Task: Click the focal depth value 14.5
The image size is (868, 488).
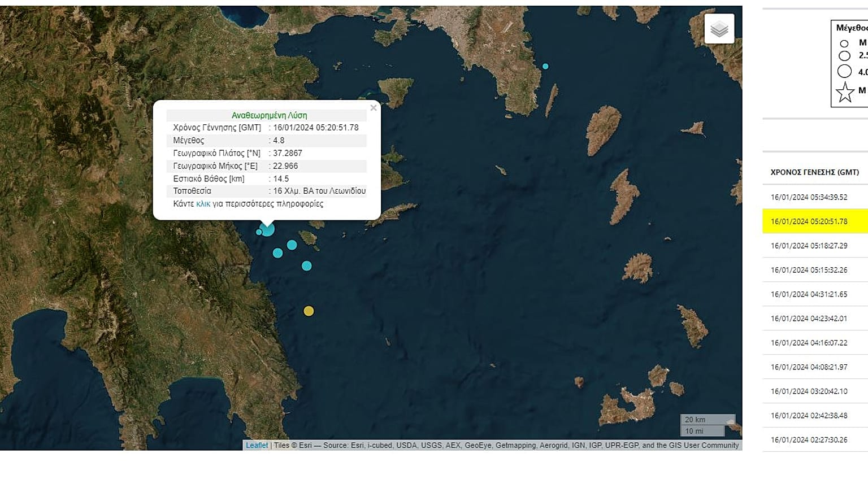Action: click(281, 178)
